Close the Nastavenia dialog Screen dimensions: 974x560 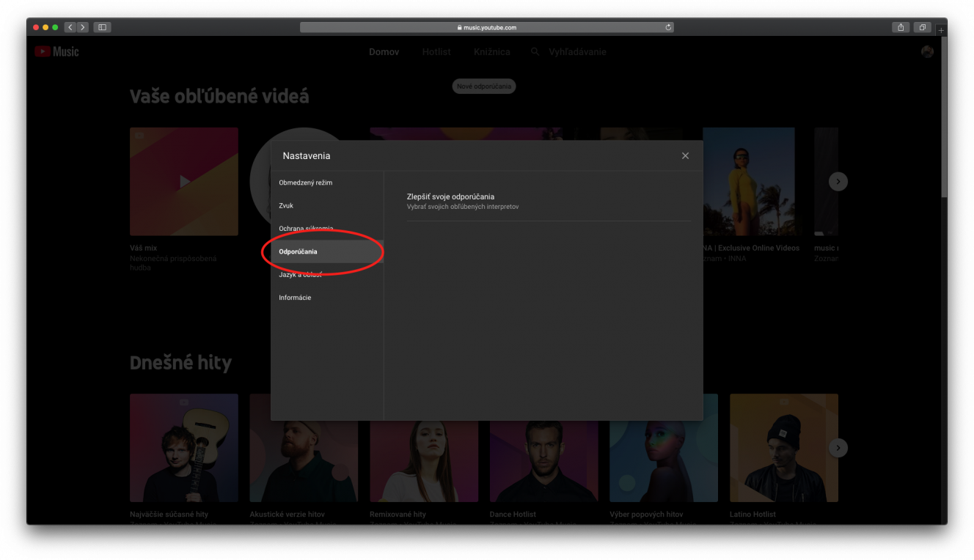pyautogui.click(x=685, y=156)
